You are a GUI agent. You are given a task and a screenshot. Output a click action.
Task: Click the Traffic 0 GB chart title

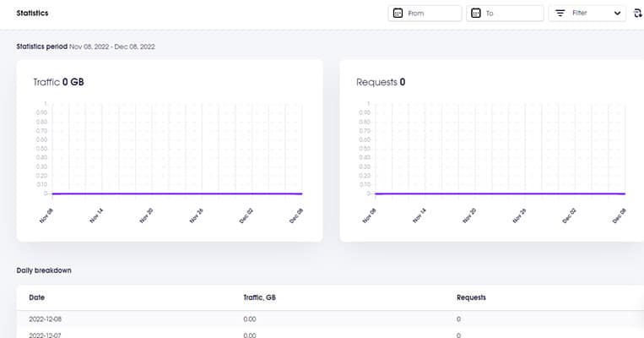pyautogui.click(x=58, y=82)
